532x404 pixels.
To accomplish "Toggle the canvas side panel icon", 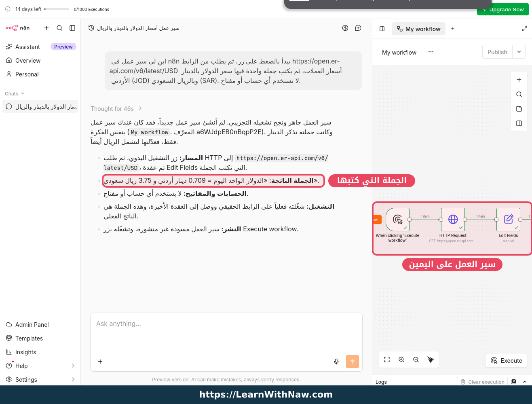I will (x=519, y=123).
